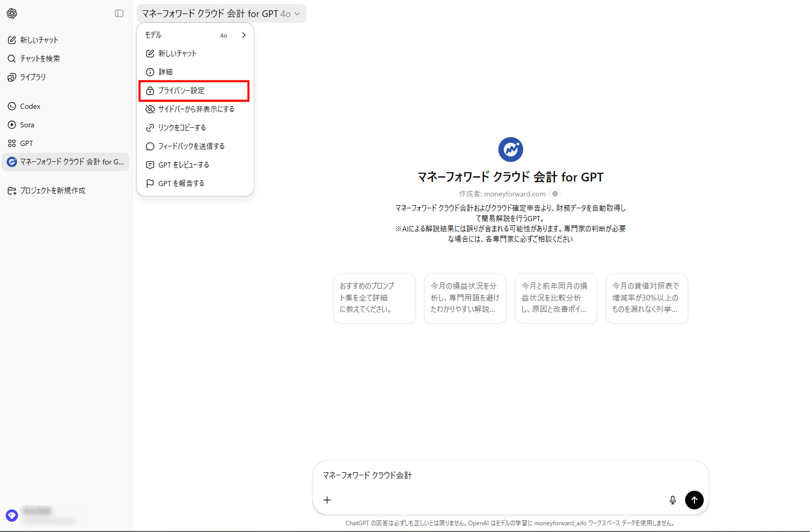Click the ChatGPT logo icon

tap(12, 13)
